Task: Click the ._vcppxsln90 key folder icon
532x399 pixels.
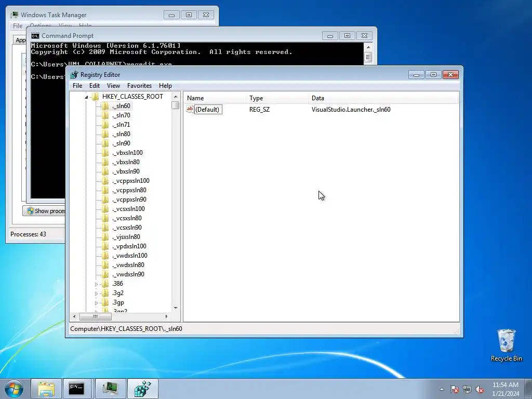Action: coord(105,199)
